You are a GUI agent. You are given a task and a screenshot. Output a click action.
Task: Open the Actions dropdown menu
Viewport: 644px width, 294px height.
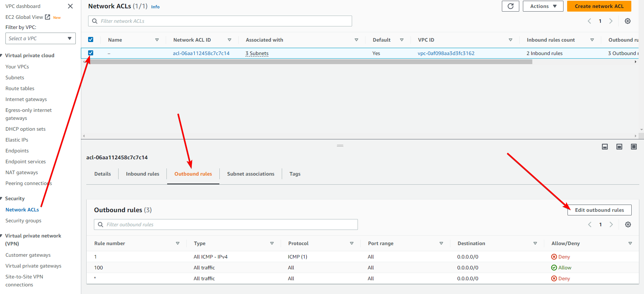pos(543,6)
